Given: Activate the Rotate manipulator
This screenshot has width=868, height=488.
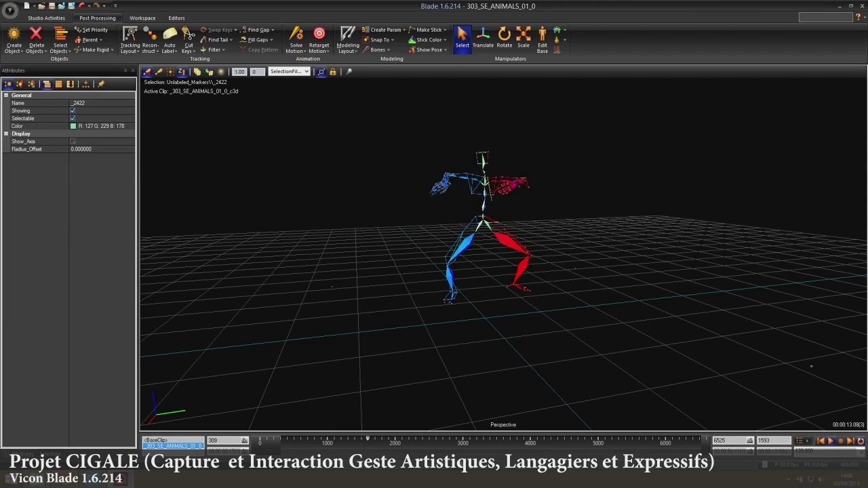Looking at the screenshot, I should pyautogui.click(x=504, y=37).
